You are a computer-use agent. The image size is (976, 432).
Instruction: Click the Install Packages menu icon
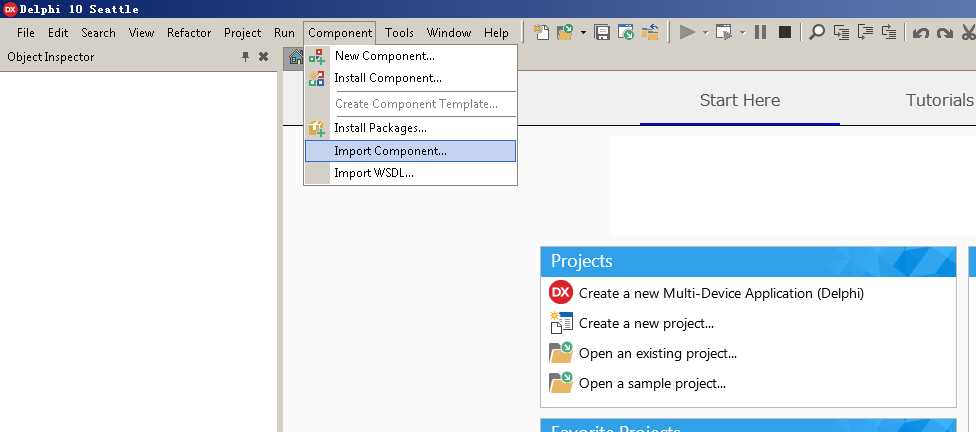pos(317,128)
